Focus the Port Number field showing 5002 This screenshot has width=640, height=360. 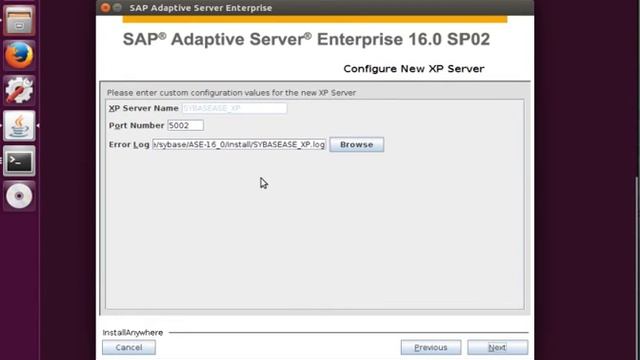click(x=185, y=125)
